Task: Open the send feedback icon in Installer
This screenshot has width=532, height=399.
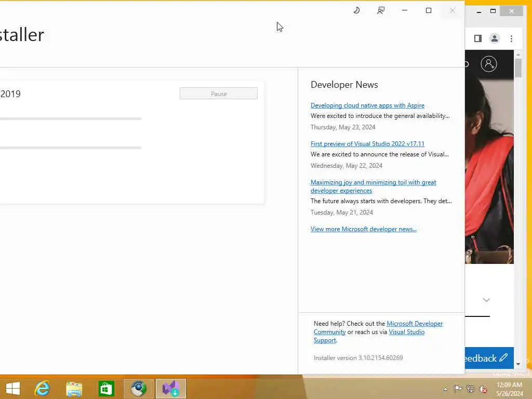Action: point(381,10)
